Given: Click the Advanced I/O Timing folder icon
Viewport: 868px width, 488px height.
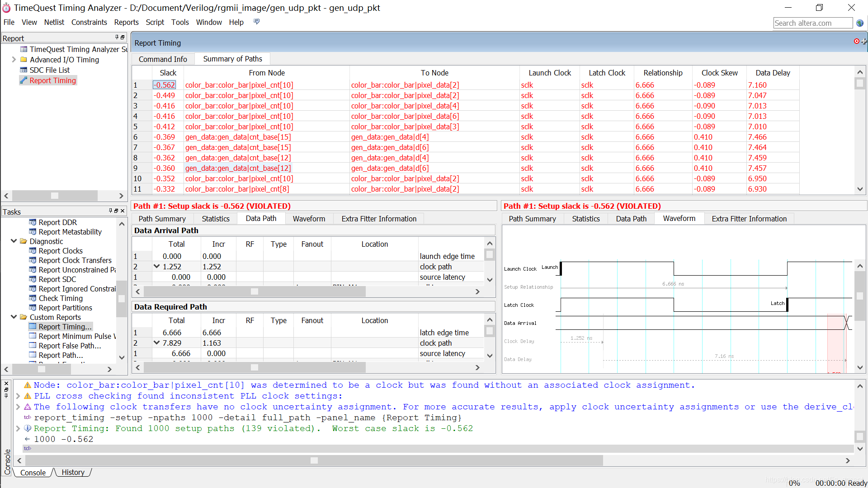Looking at the screenshot, I should pos(24,60).
